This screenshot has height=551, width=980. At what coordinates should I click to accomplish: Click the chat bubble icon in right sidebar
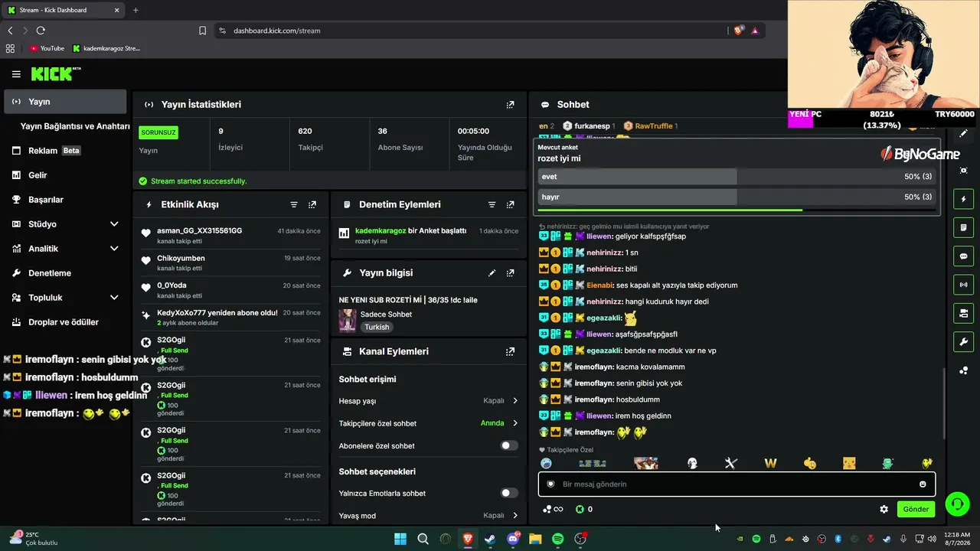(964, 256)
